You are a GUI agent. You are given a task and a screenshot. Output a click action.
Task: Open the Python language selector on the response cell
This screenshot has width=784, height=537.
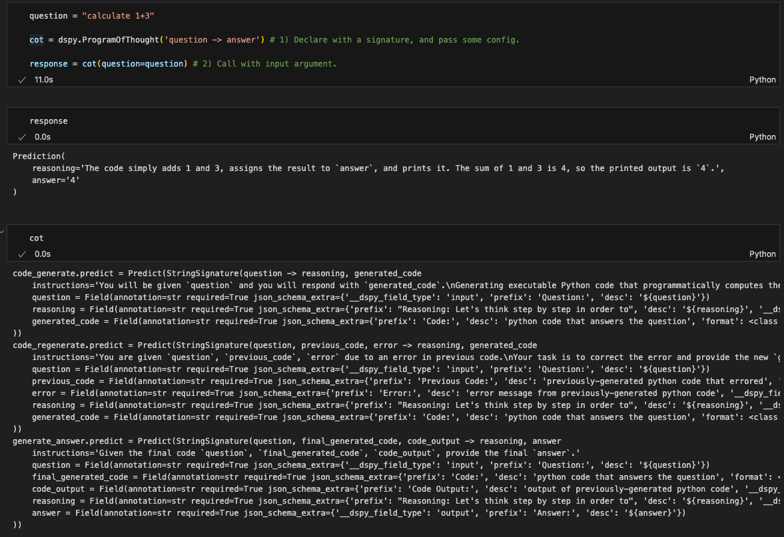pyautogui.click(x=762, y=137)
